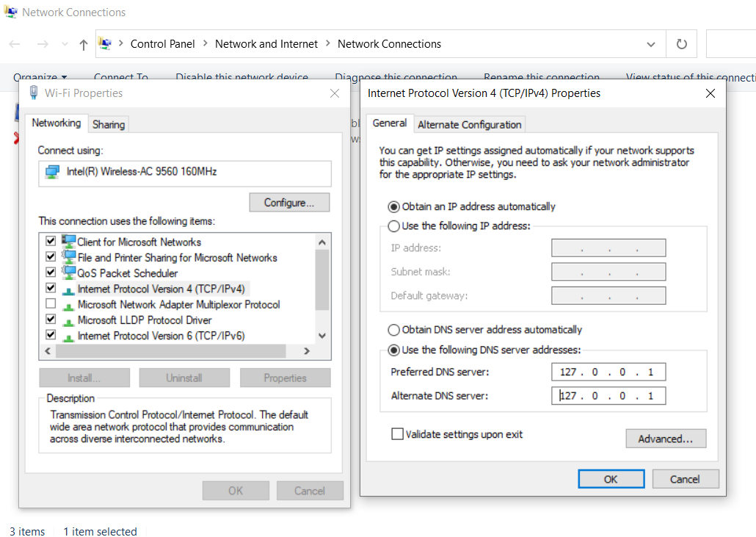Screen dimensions: 756x537
Task: Toggle Client for Microsoft Networks checkbox
Action: click(x=51, y=240)
